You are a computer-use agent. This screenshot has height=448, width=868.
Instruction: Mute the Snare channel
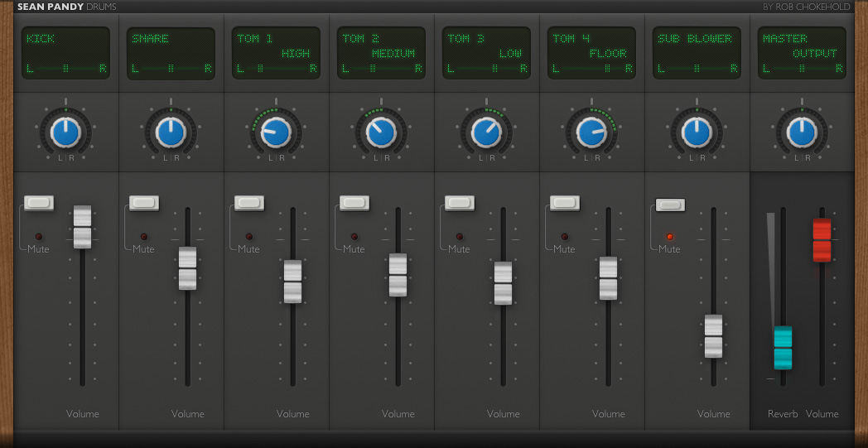tap(144, 203)
